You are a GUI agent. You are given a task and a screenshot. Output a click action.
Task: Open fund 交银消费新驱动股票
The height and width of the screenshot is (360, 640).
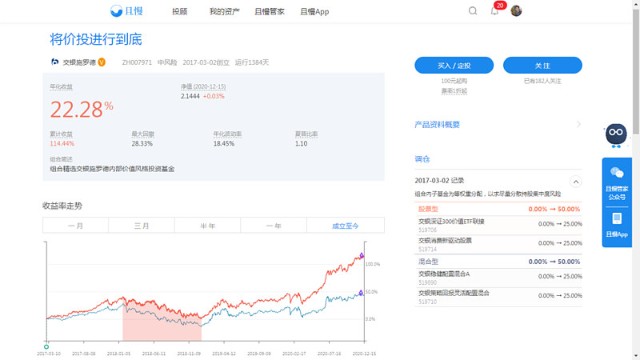445,240
